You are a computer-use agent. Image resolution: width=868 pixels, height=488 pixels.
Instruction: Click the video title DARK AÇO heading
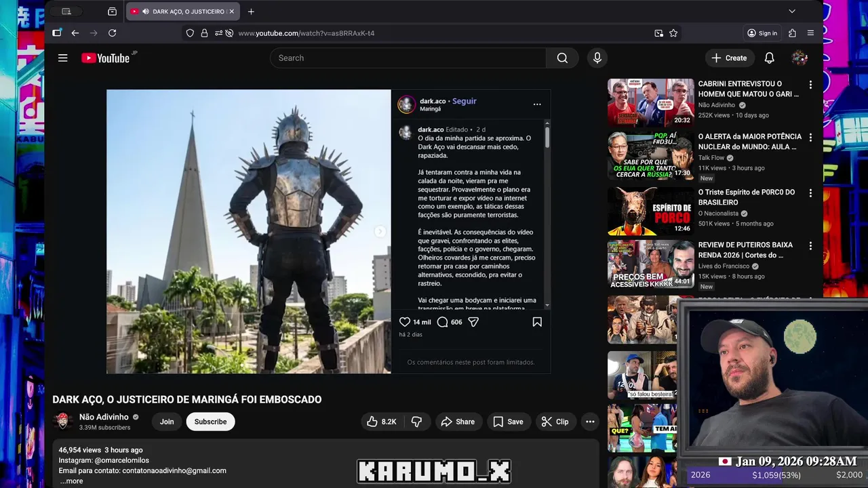point(187,400)
